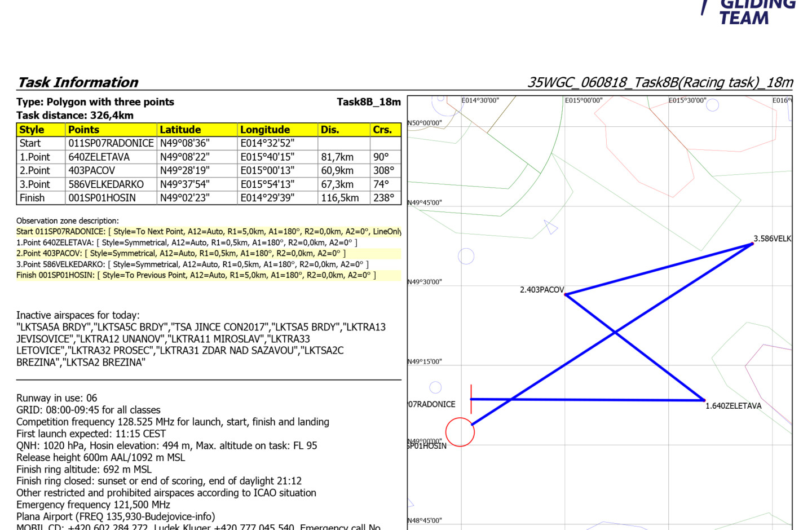Click the 116,5km distance cell in Finish row
This screenshot has width=812, height=530.
coord(339,198)
